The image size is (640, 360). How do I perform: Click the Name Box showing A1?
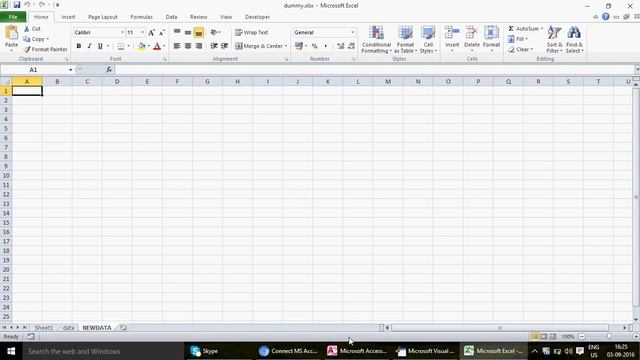click(x=33, y=70)
